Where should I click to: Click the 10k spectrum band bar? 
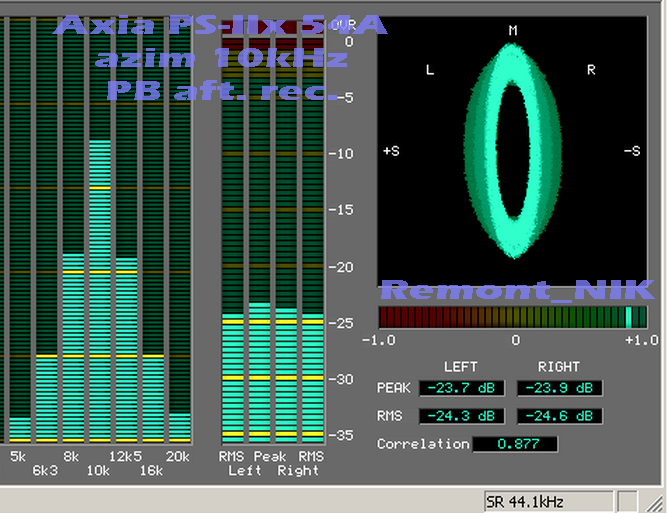click(99, 290)
